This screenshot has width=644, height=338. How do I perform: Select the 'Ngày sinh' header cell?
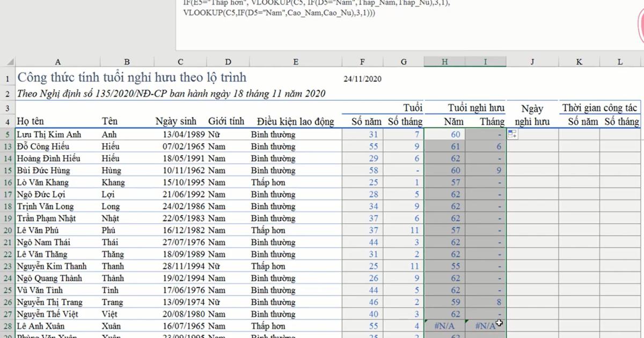tap(176, 122)
